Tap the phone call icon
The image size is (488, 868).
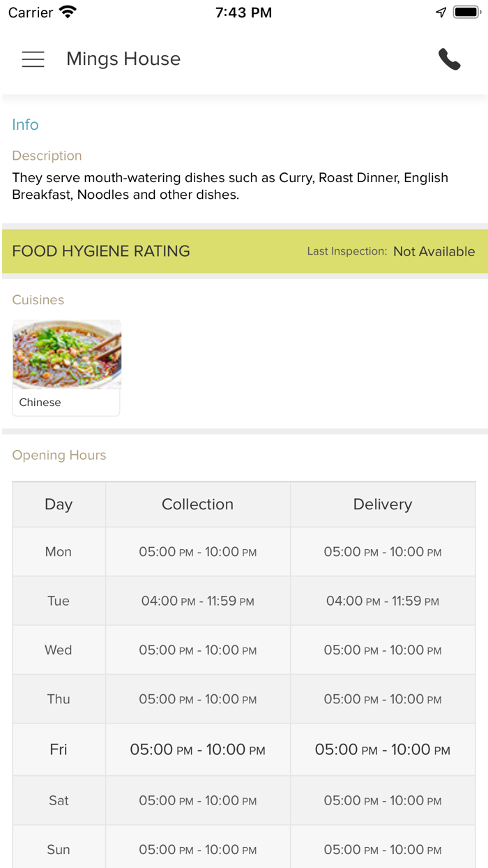(450, 59)
